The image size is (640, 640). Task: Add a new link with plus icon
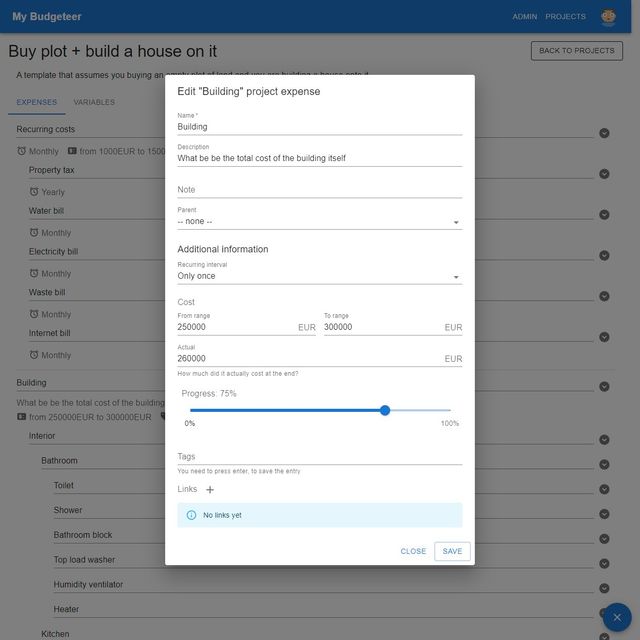click(210, 489)
